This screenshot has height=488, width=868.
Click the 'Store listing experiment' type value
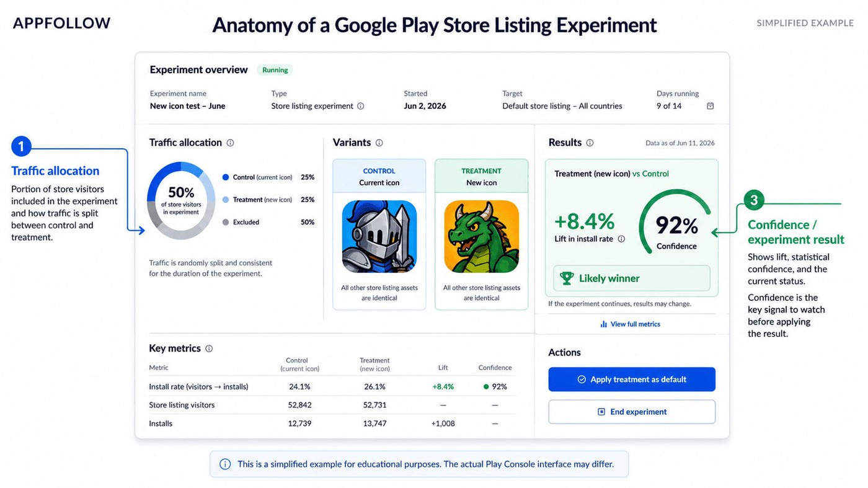pos(312,106)
